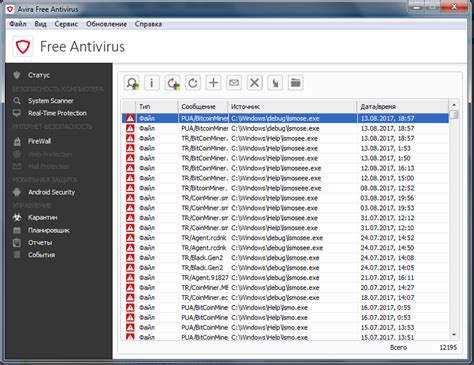Viewport: 474px width, 365px height.
Task: Open the Обновление menu
Action: [x=106, y=24]
